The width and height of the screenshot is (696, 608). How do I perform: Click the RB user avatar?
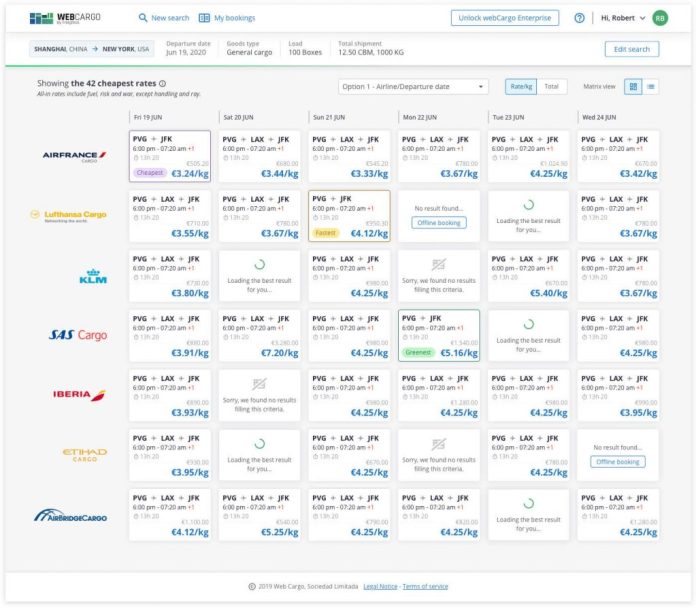[659, 18]
